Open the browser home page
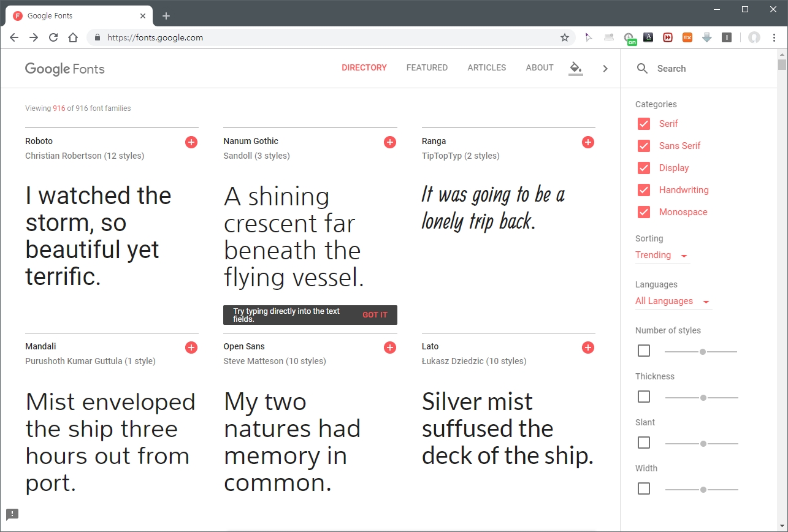Viewport: 788px width, 532px height. [x=73, y=37]
